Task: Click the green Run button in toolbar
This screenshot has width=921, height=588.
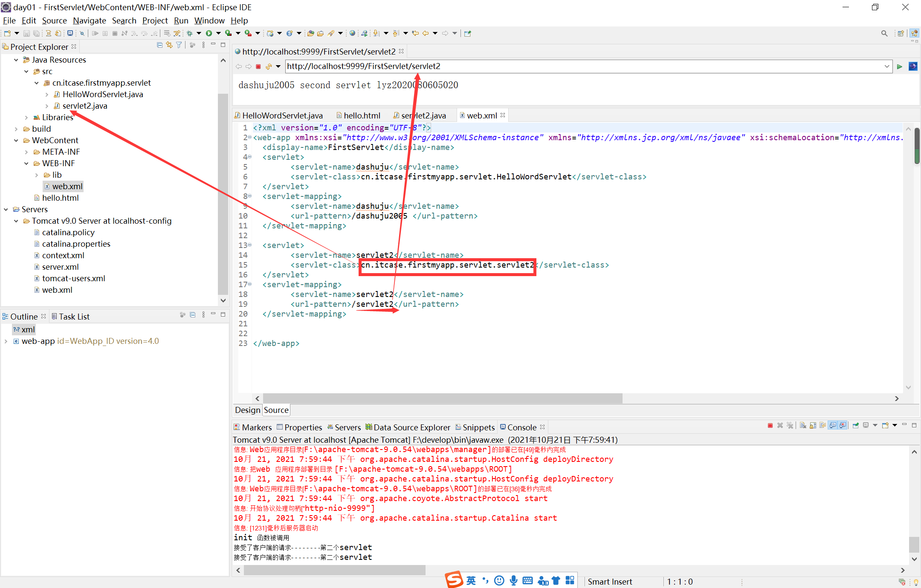Action: [209, 33]
